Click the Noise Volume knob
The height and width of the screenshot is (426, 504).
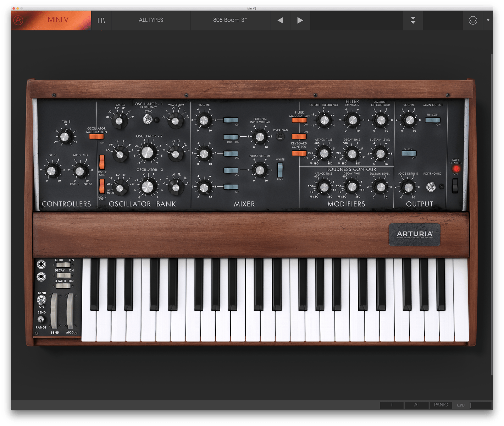pos(260,170)
